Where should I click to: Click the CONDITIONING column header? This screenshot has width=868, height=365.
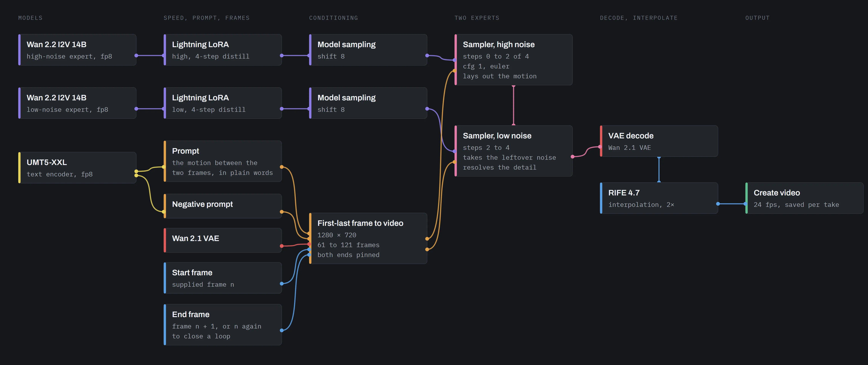tap(333, 18)
